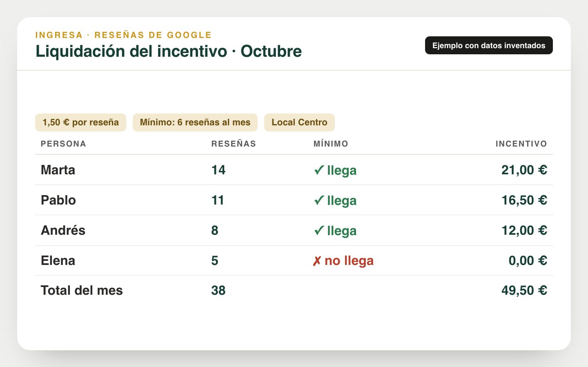Select the name Andrés
Screen dimensions: 588x367
63,230
